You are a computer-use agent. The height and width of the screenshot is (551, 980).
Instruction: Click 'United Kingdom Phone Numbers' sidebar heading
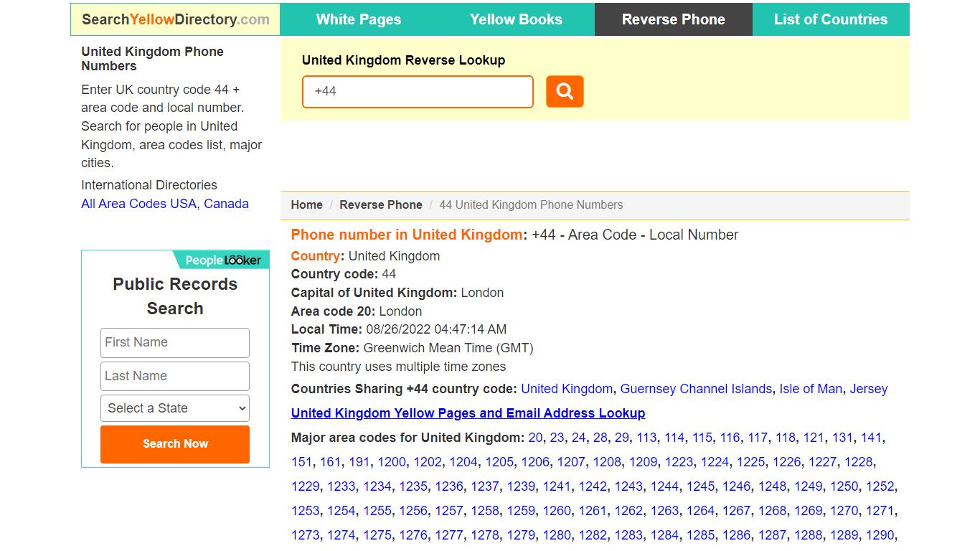pyautogui.click(x=152, y=59)
